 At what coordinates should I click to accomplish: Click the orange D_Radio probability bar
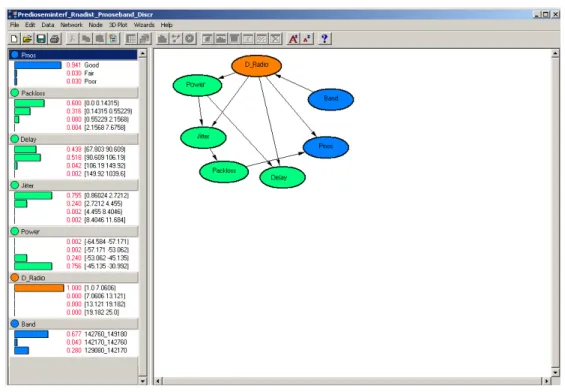[x=39, y=288]
